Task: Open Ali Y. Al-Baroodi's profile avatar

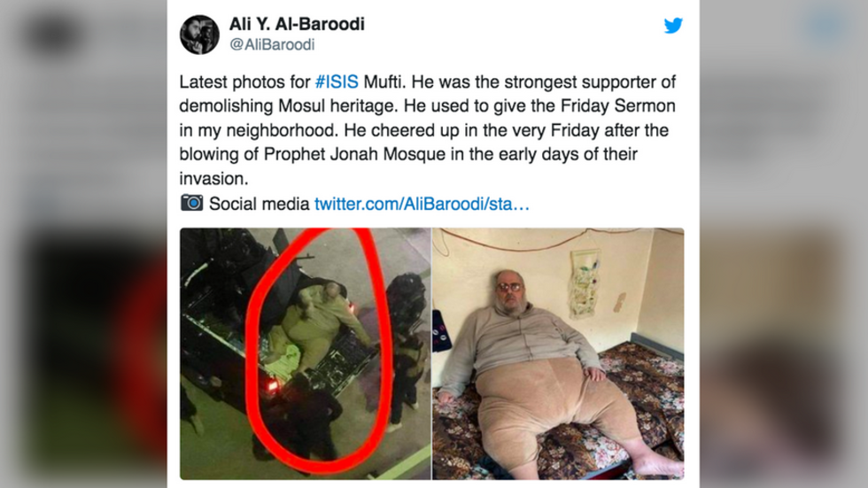Action: (x=199, y=35)
